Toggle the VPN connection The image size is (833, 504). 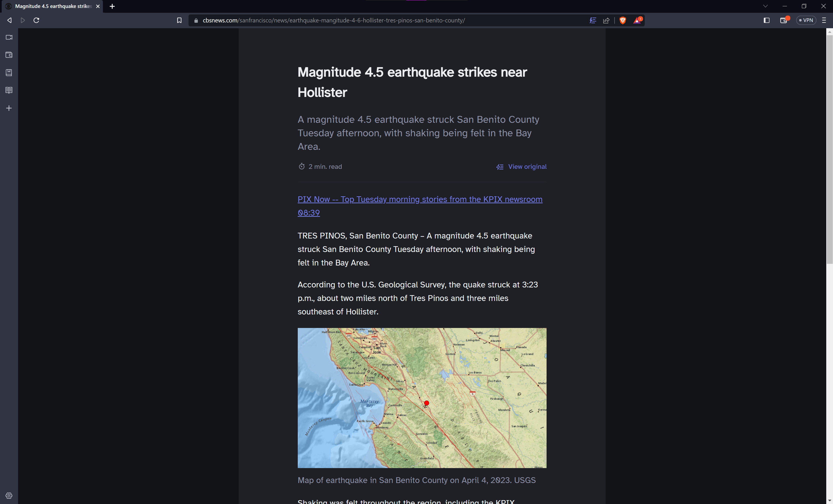(x=806, y=20)
